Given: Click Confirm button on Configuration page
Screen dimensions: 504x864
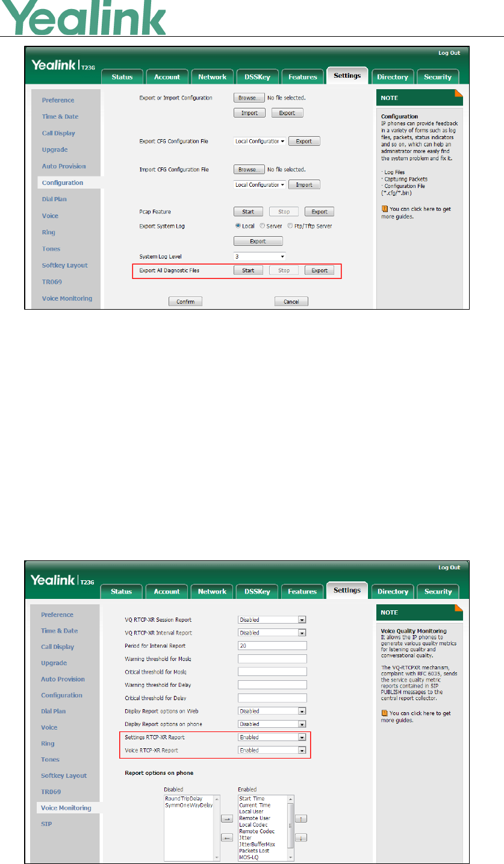Looking at the screenshot, I should click(185, 301).
